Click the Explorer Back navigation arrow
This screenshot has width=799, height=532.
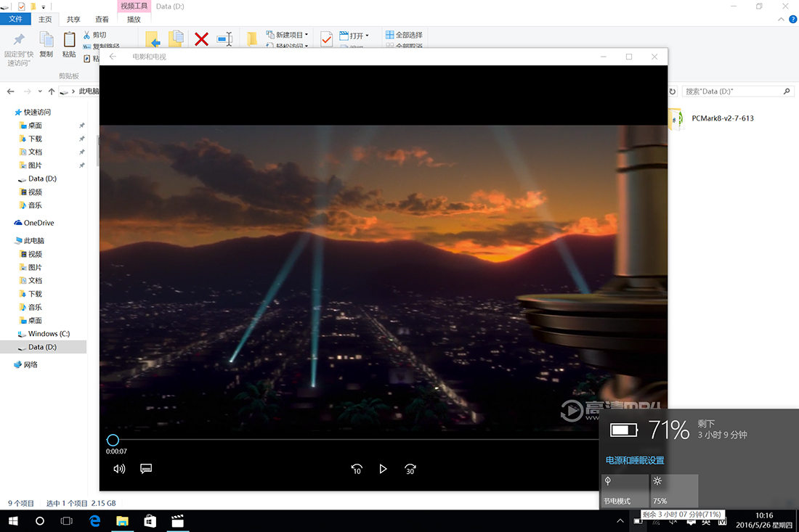(11, 91)
